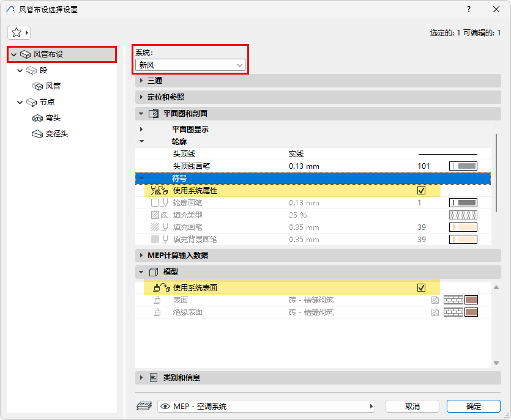Open the MEP - 空调系统 layer selector
Image resolution: width=511 pixels, height=420 pixels.
point(266,407)
